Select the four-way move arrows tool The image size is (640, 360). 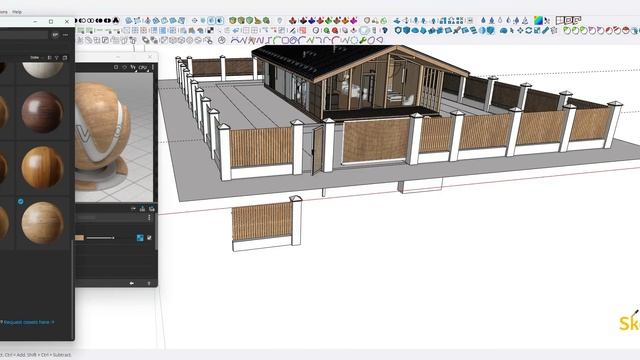coord(520,30)
